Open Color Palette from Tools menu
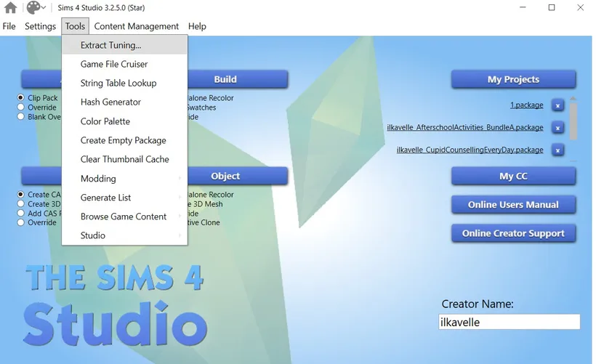596x364 pixels. [x=125, y=121]
